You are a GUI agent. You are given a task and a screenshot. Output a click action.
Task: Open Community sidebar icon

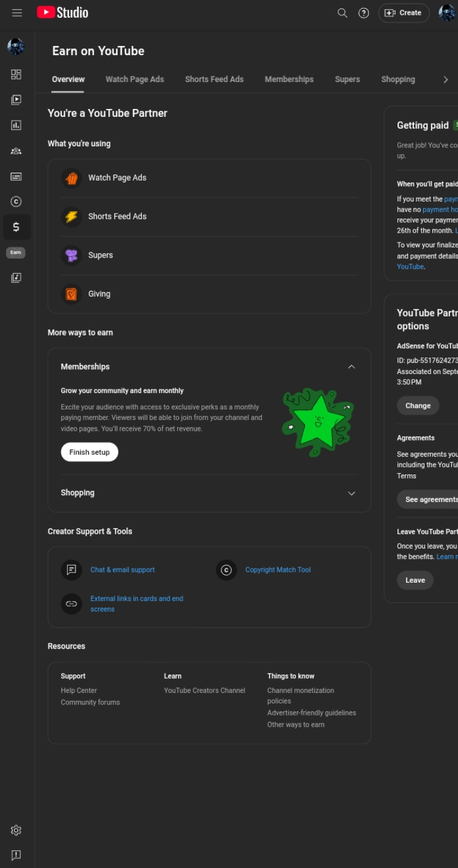pyautogui.click(x=16, y=151)
